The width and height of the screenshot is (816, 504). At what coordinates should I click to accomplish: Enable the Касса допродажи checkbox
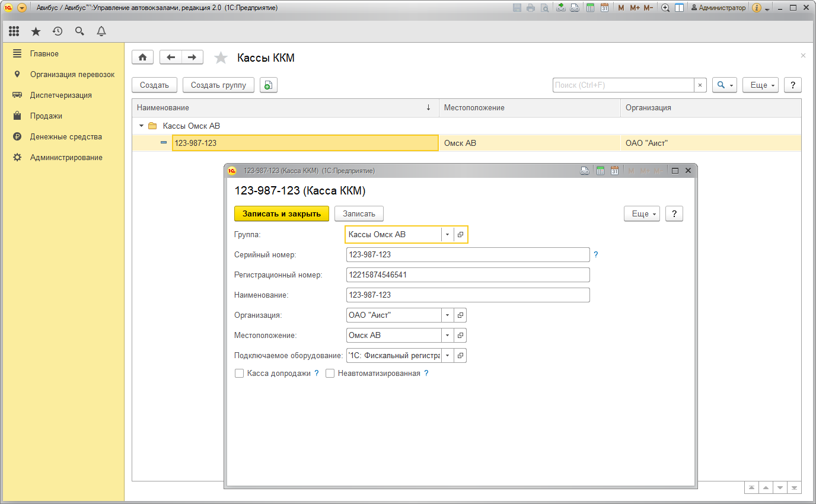[x=240, y=374]
